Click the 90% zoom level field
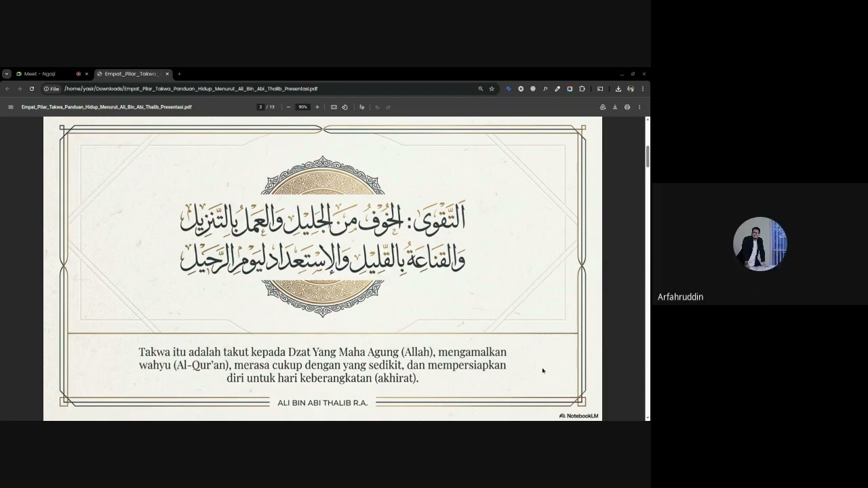This screenshot has height=488, width=868. [302, 107]
